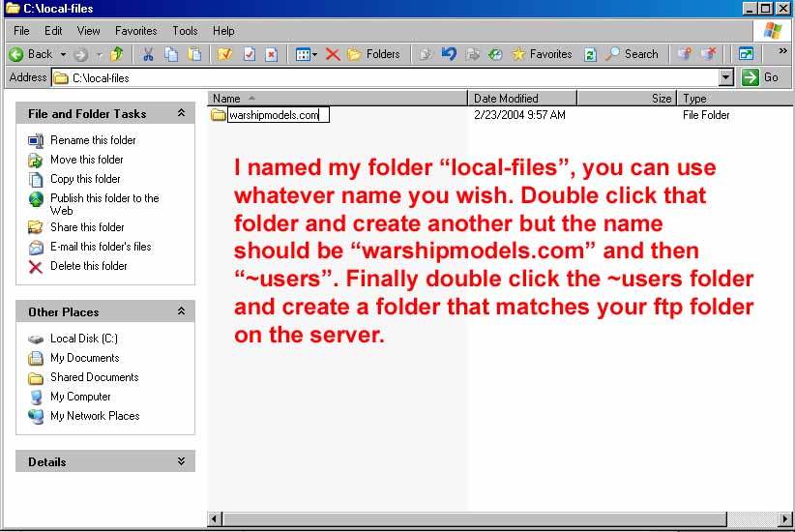795x532 pixels.
Task: Click the warshipmodels.com folder name edit box
Action: (278, 115)
